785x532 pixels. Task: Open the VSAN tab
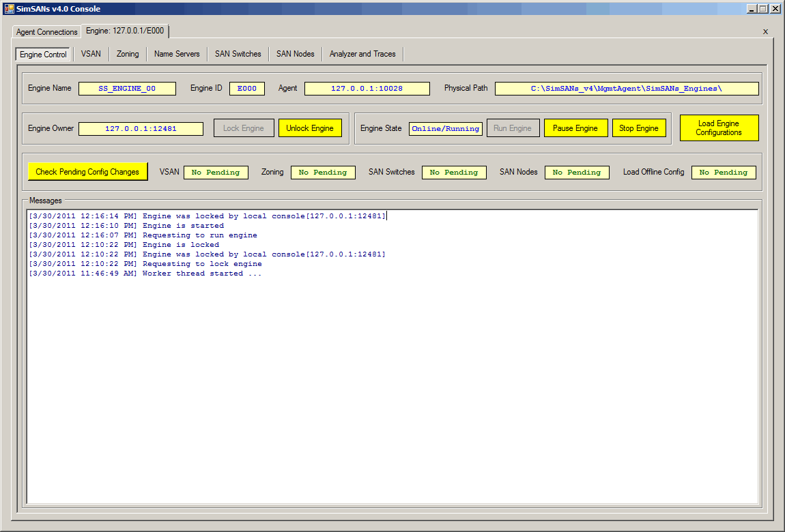(x=91, y=54)
